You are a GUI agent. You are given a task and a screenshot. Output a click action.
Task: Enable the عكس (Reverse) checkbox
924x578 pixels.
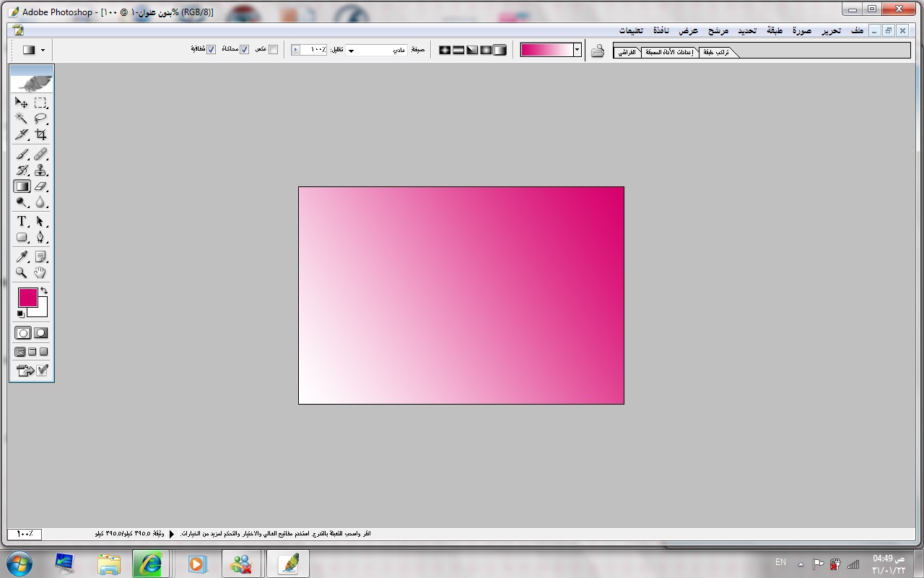pyautogui.click(x=273, y=50)
